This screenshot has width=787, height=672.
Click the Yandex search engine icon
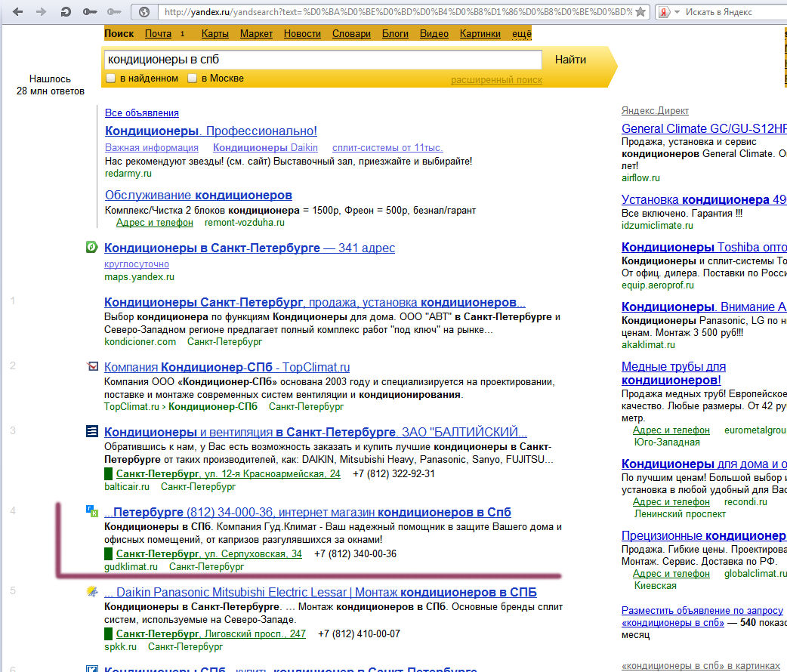click(664, 12)
